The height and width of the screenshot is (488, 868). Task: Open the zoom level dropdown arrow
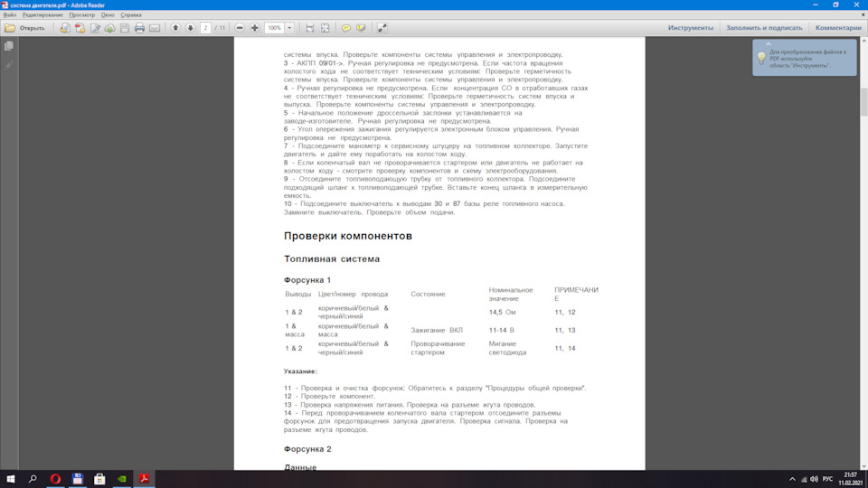pyautogui.click(x=289, y=28)
